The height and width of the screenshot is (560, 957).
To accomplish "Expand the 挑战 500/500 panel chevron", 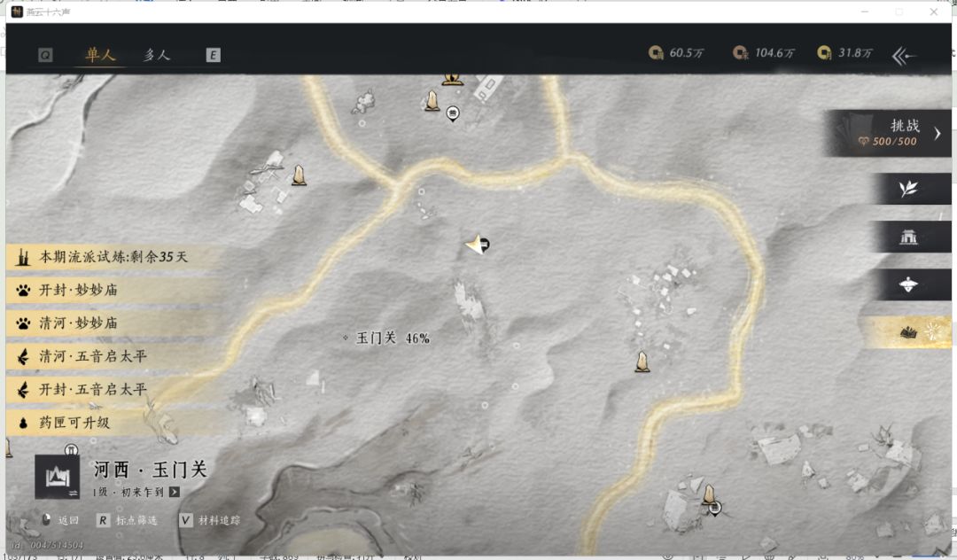I will 938,133.
